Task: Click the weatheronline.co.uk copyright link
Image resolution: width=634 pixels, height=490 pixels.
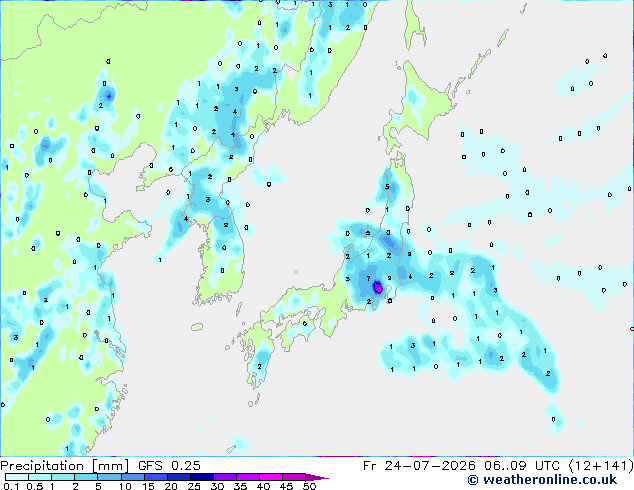Action: click(542, 480)
